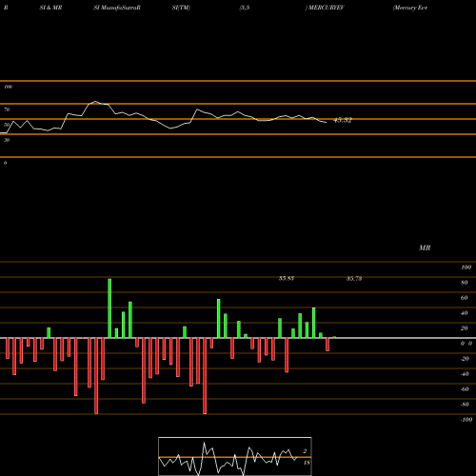
Task: Click the 'MR' panel title
Action: (x=425, y=248)
